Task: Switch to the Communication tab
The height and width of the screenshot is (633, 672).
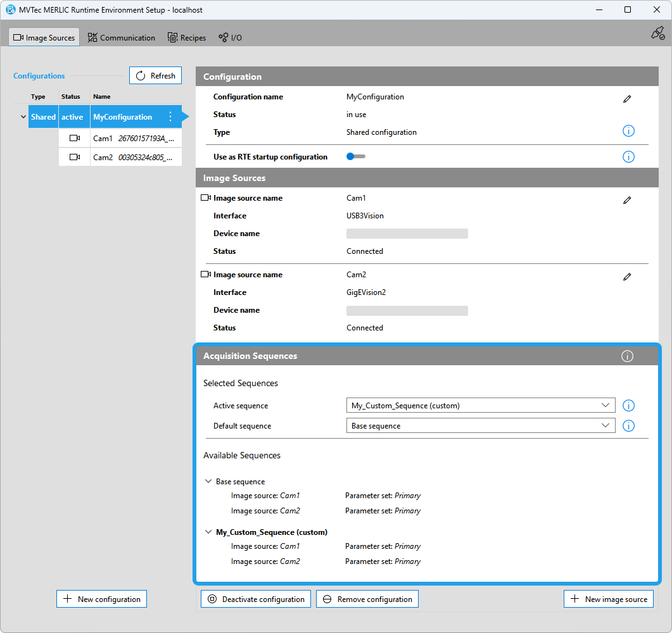Action: click(121, 38)
